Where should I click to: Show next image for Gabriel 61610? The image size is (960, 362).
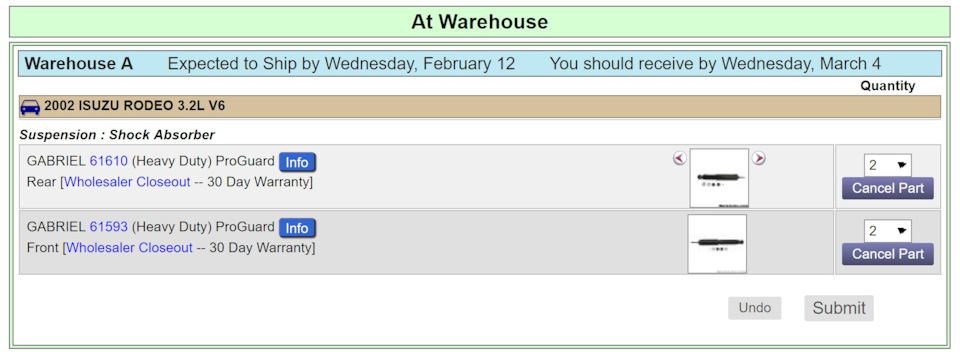tap(759, 158)
